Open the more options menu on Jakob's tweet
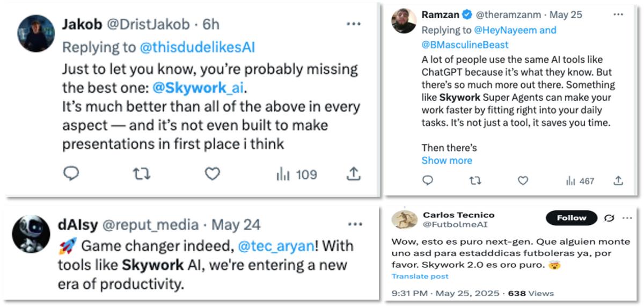The height and width of the screenshot is (307, 644). click(354, 24)
